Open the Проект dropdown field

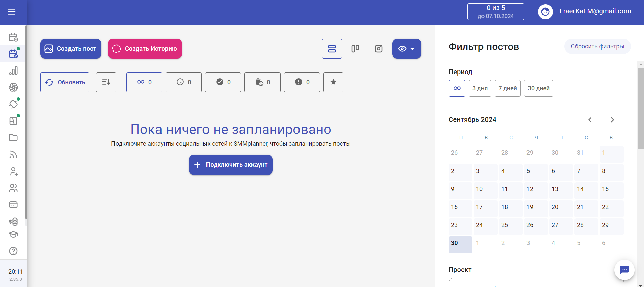[x=536, y=282]
